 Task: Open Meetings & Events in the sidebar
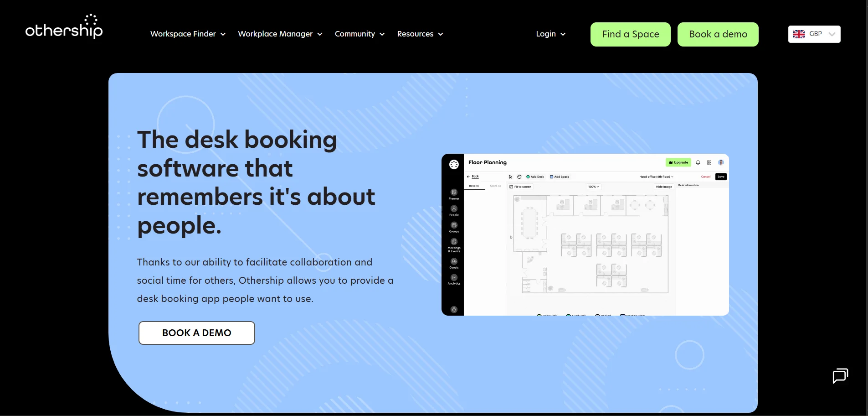[454, 242]
